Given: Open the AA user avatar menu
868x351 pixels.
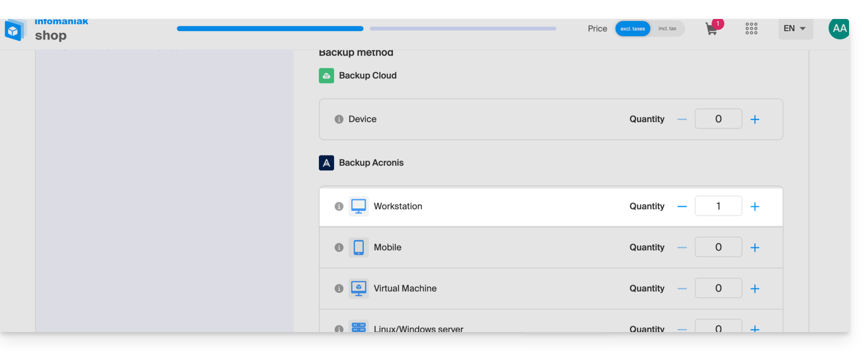Looking at the screenshot, I should point(839,28).
